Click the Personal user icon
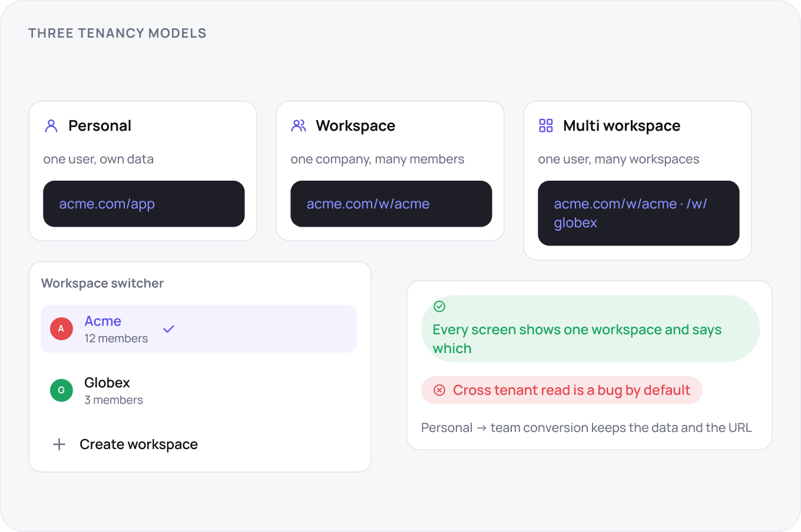This screenshot has height=532, width=801. tap(51, 126)
